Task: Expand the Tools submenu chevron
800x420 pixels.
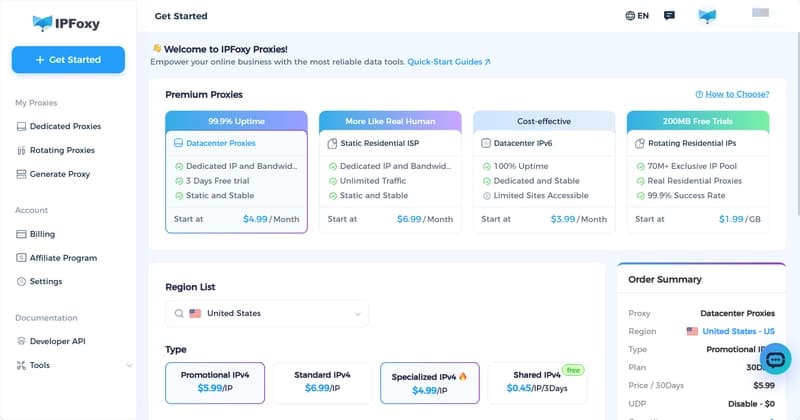Action: point(129,365)
